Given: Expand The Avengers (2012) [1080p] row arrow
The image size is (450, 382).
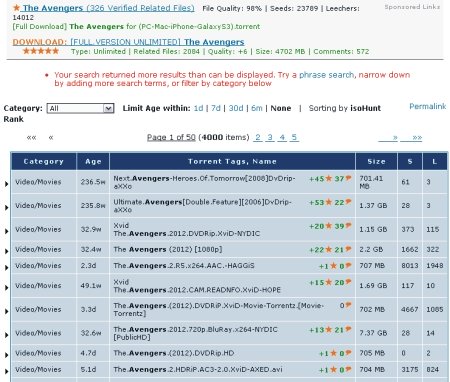Looking at the screenshot, I should click(6, 251).
